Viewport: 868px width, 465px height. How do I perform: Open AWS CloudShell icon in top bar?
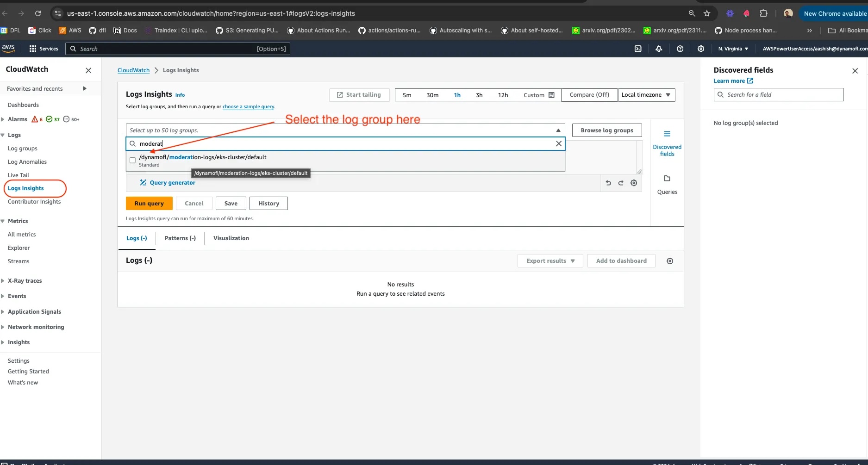pos(638,49)
